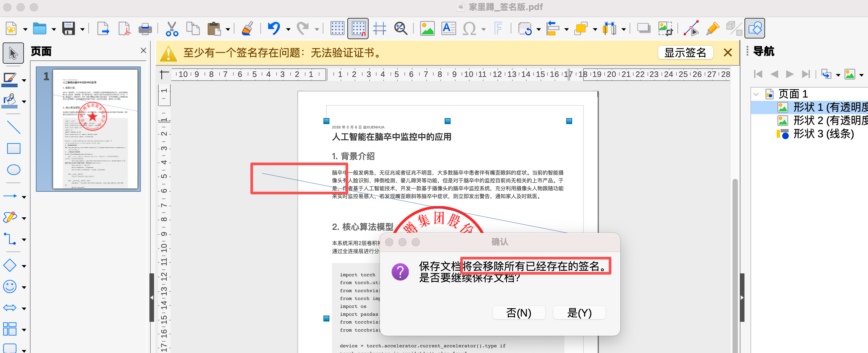The image size is (868, 353).
Task: Open the Zoom & Pan magnifier tool
Action: click(x=401, y=28)
